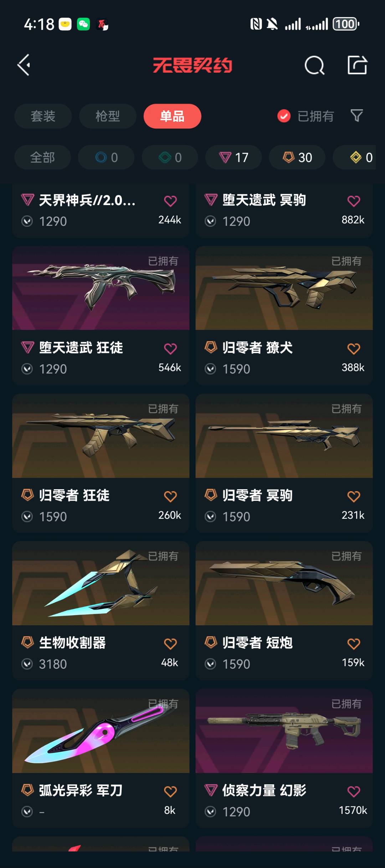Favorite 归零者 獠犬 with heart icon
This screenshot has height=868, width=385.
coord(354,349)
